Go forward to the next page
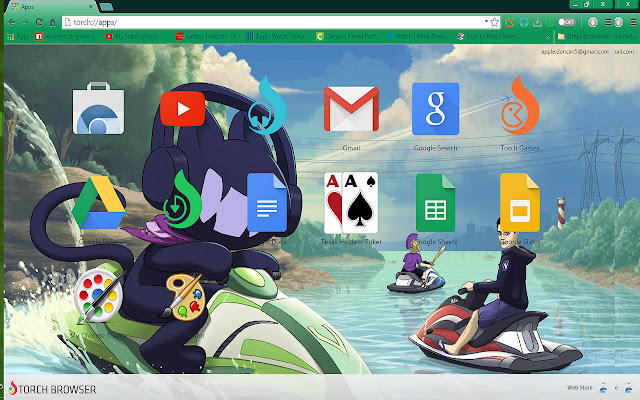This screenshot has width=640, height=400. point(25,22)
